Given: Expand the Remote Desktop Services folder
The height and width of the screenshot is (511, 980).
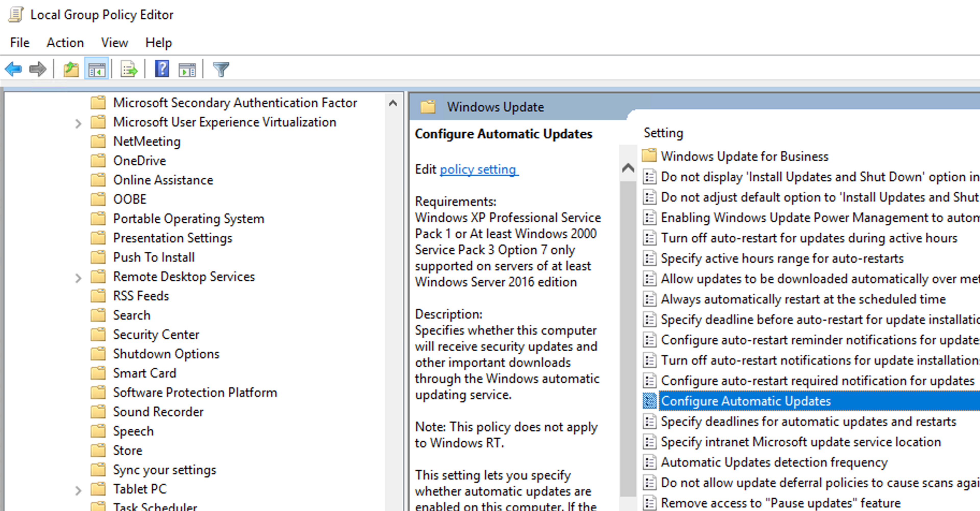Looking at the screenshot, I should pos(78,278).
